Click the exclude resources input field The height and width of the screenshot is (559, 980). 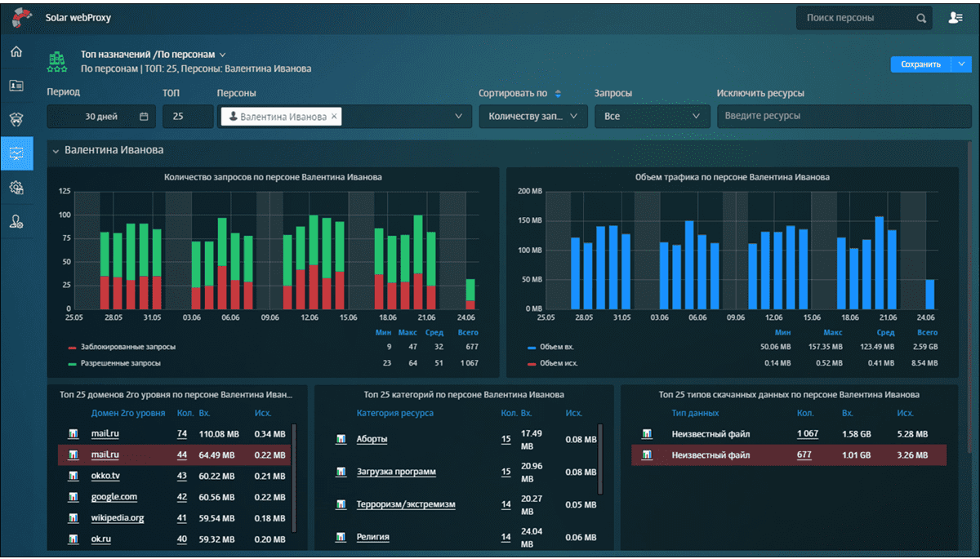click(838, 117)
